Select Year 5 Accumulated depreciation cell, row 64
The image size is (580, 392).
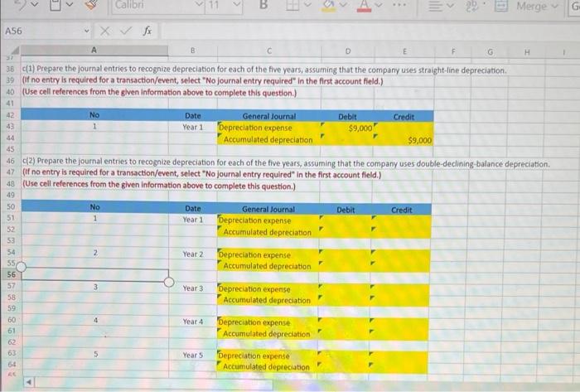[x=267, y=367]
